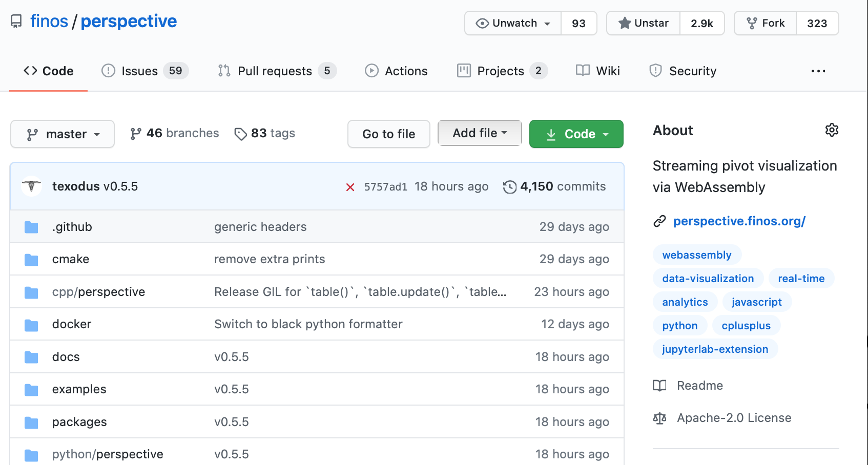Click the packages folder icon
868x465 pixels.
pyautogui.click(x=31, y=422)
